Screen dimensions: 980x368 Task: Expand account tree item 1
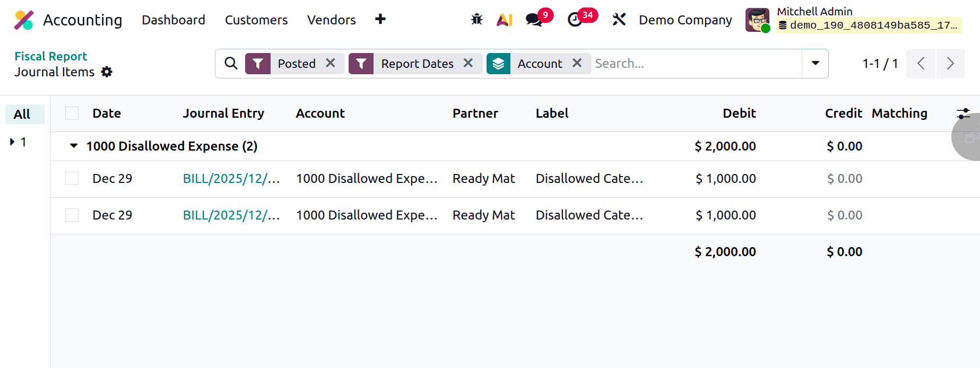tap(12, 142)
